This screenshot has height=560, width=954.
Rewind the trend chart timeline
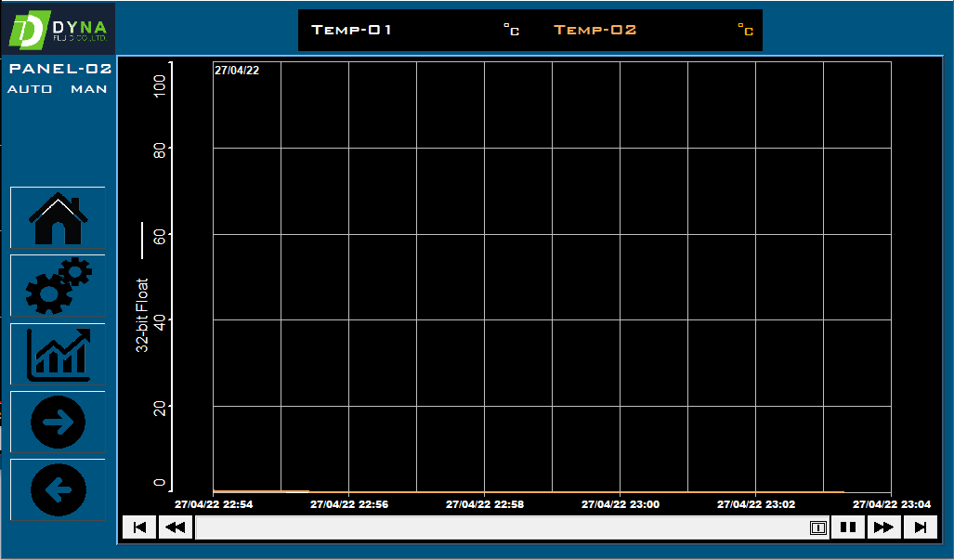pos(175,527)
